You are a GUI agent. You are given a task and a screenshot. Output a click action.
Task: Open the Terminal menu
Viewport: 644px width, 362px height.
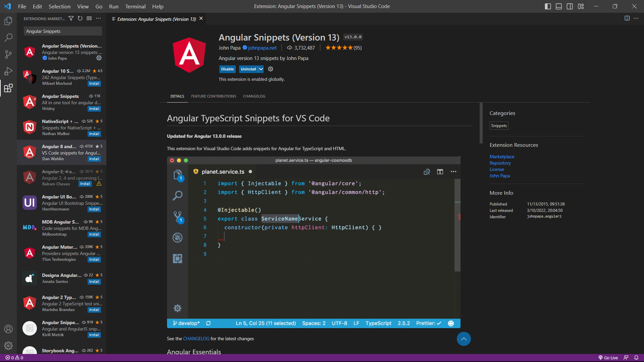coord(135,6)
